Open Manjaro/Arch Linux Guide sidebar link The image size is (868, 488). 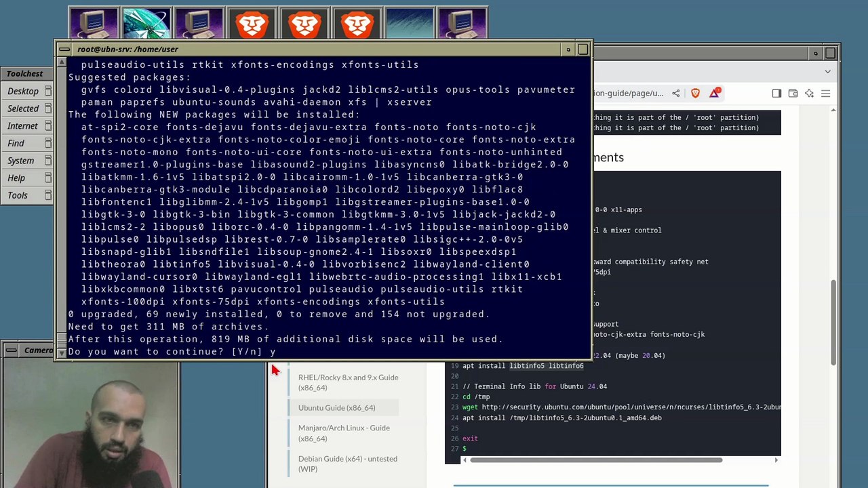point(344,433)
